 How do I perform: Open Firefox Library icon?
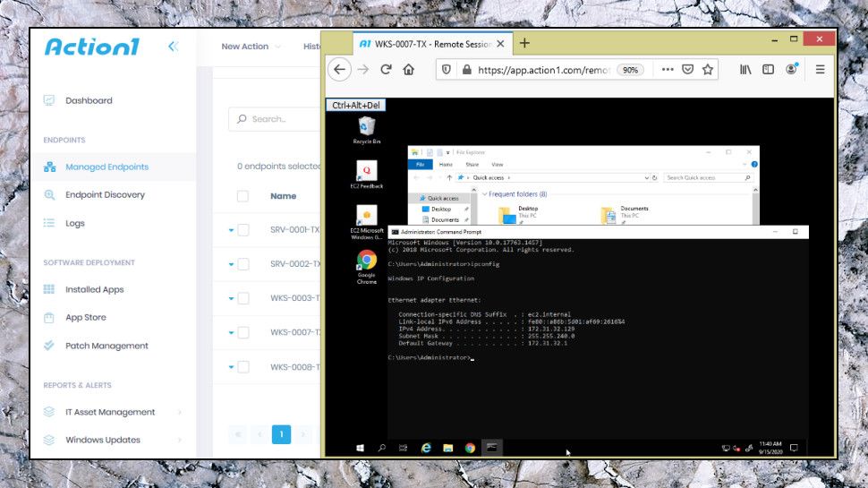click(745, 70)
